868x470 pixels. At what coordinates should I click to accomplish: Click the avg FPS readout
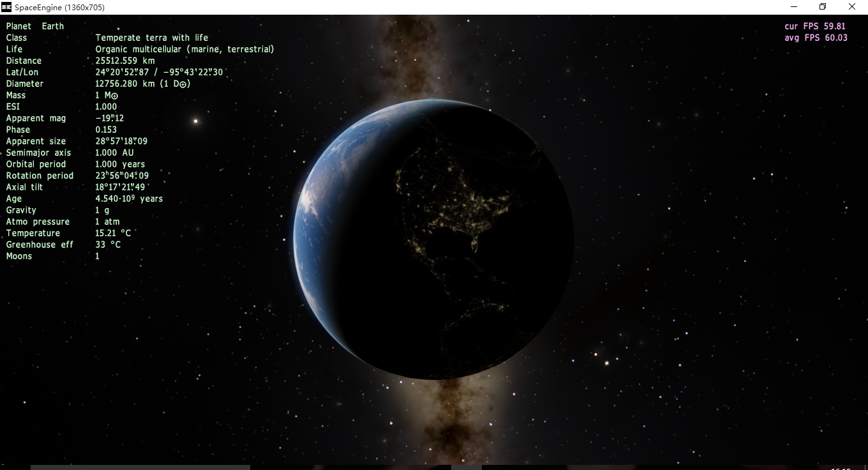pos(816,38)
